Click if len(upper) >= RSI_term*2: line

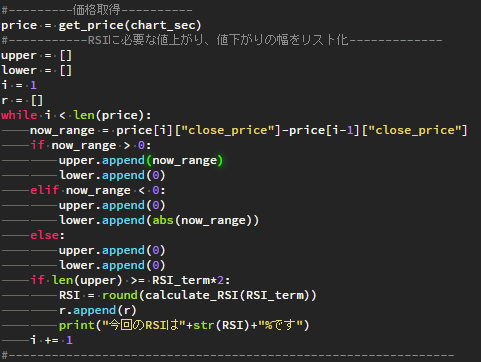point(130,280)
